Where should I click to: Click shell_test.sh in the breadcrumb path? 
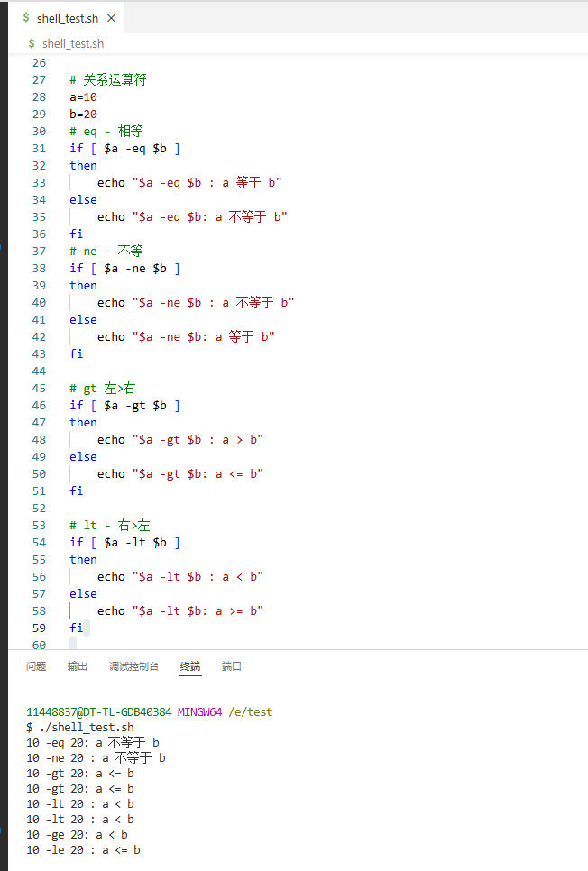[x=73, y=43]
